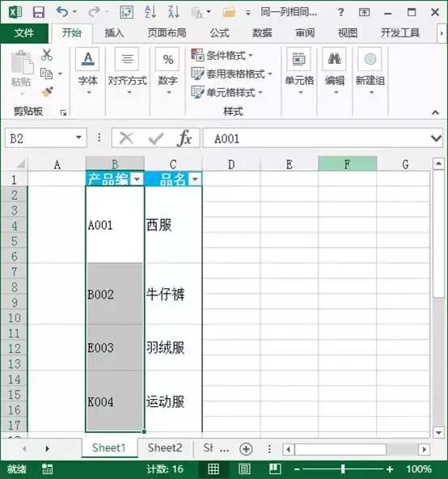This screenshot has height=479, width=448.
Task: Click the horizontal scrollbar right arrow
Action: click(x=424, y=449)
